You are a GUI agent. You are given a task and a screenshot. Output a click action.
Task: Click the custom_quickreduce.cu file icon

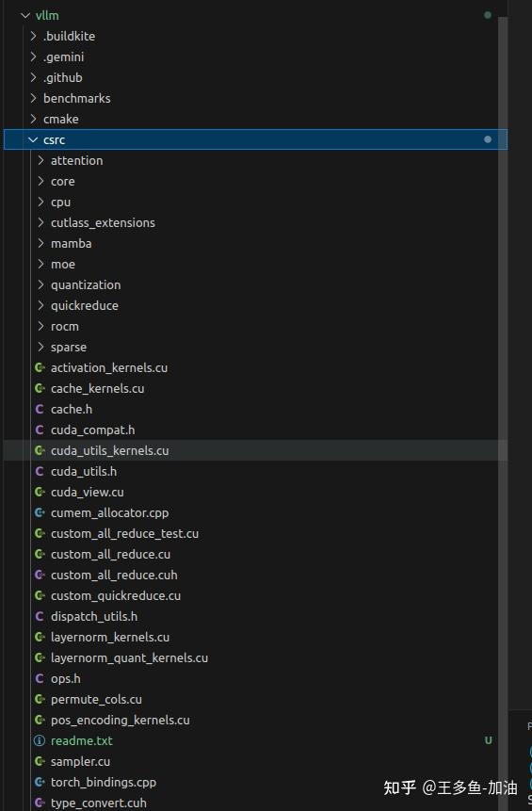pyautogui.click(x=40, y=595)
